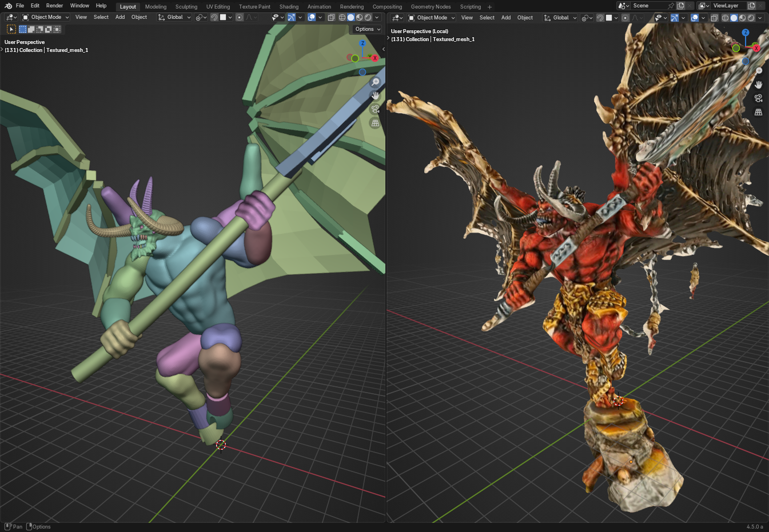Open the Render menu
Screen dimensions: 769x532
pyautogui.click(x=54, y=6)
